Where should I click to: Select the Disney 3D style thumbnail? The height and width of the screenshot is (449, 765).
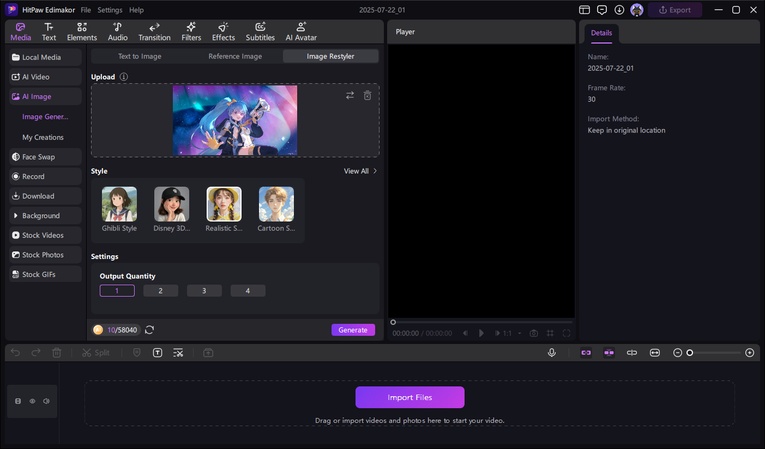tap(171, 204)
